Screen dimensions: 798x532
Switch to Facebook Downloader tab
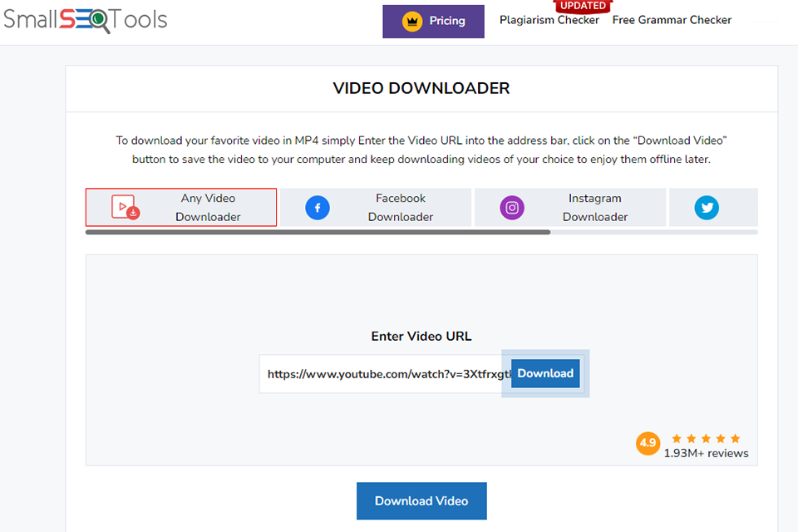pos(376,207)
